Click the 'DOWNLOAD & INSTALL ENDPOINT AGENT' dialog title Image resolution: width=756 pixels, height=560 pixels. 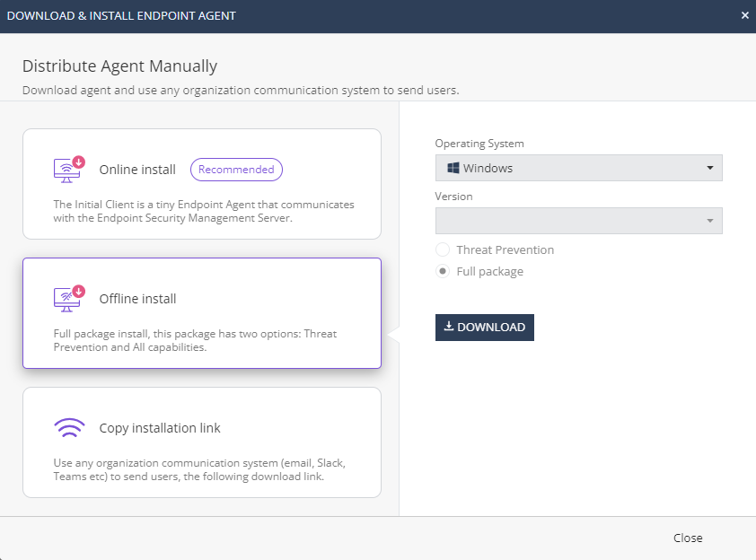[x=121, y=16]
